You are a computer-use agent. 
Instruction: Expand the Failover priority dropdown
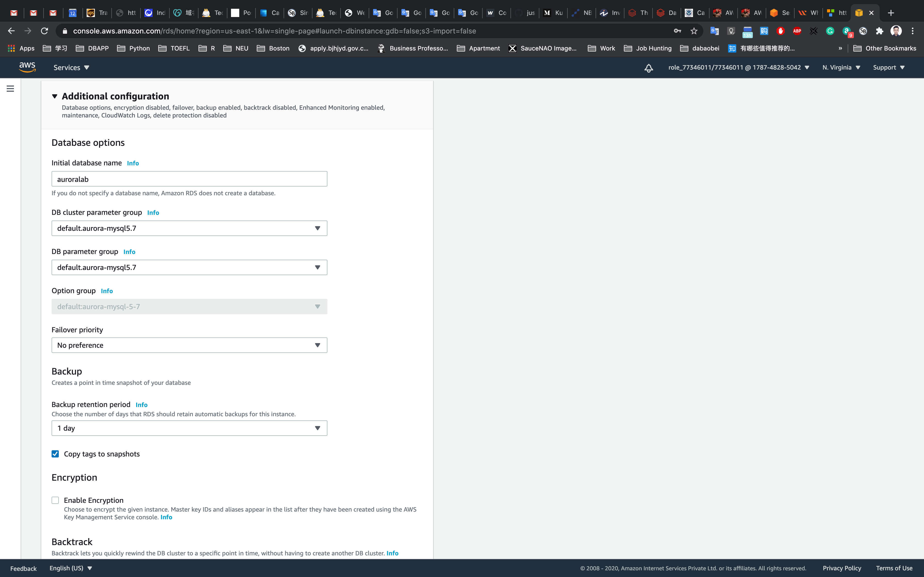coord(189,345)
